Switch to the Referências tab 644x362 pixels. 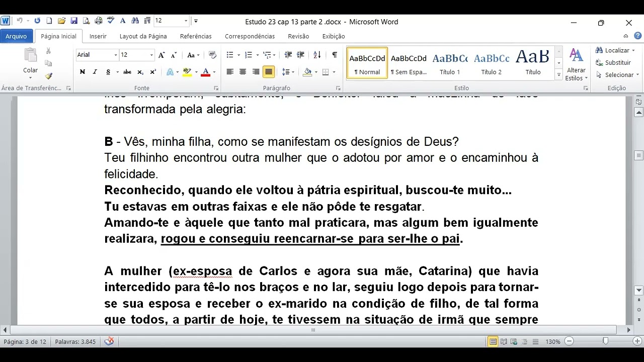[196, 36]
